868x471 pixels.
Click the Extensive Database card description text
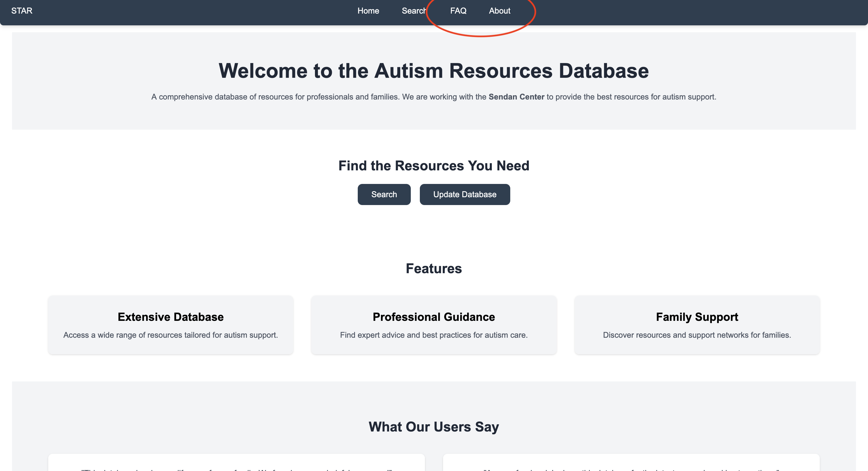[x=171, y=335]
